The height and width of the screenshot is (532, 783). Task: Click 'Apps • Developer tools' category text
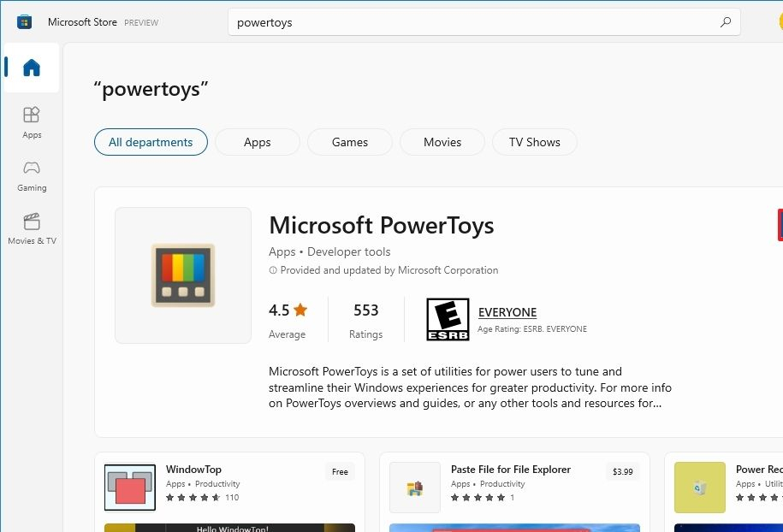coord(329,252)
